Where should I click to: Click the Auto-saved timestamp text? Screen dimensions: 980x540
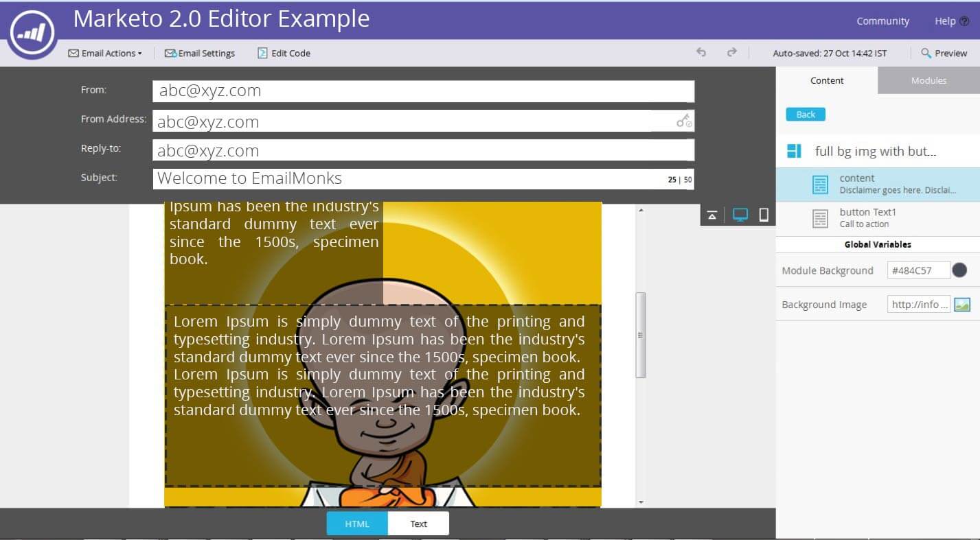[830, 53]
